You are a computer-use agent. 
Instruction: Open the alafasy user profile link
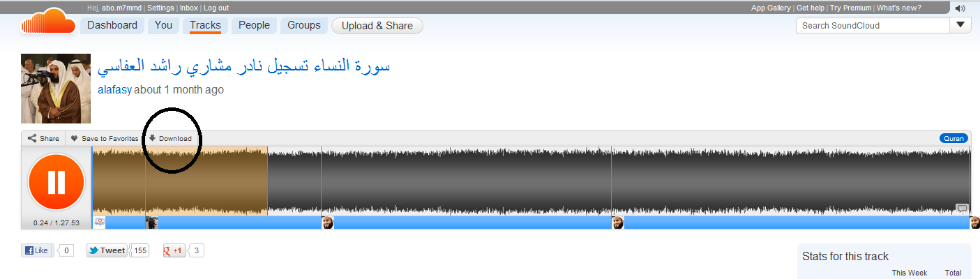(x=114, y=90)
